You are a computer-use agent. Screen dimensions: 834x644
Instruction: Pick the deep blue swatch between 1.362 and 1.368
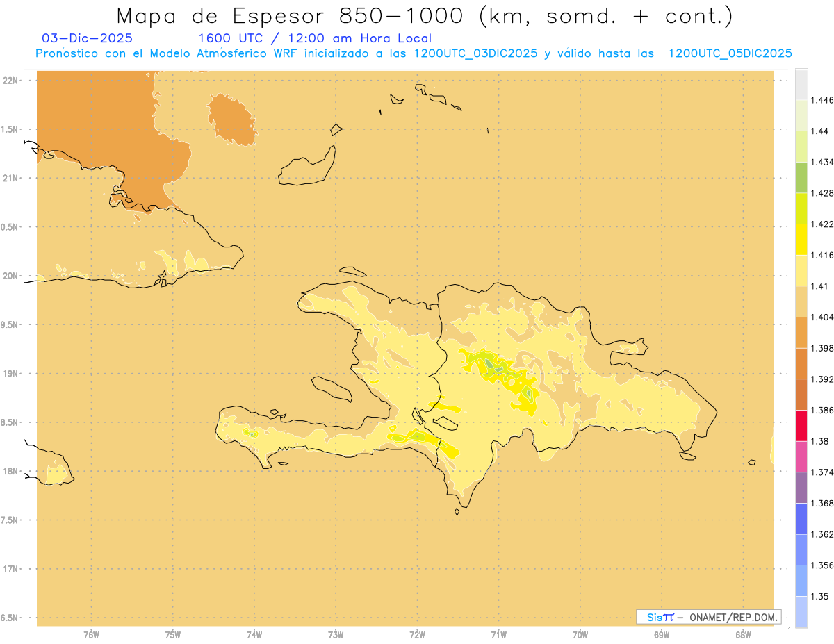point(801,518)
